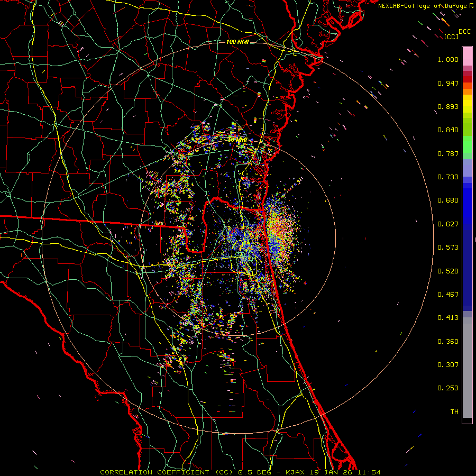The height and width of the screenshot is (476, 476).
Task: Click the 0.413 value on the color scale
Action: [x=448, y=318]
